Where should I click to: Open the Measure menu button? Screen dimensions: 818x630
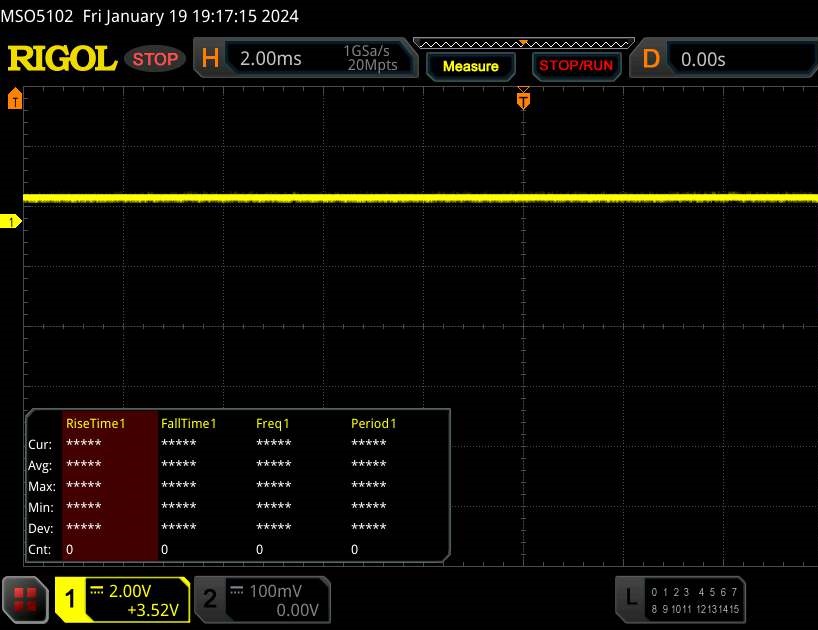[x=471, y=66]
